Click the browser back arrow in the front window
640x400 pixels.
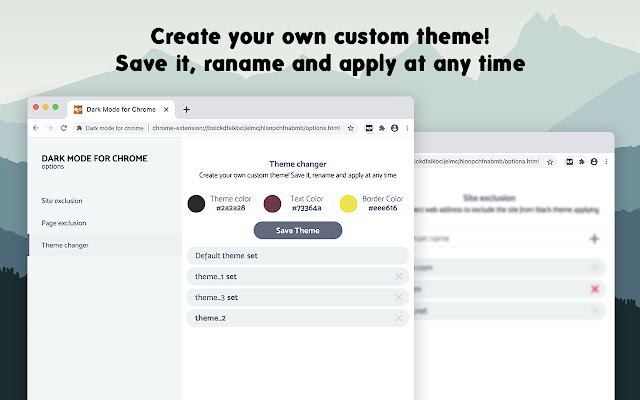(36, 128)
